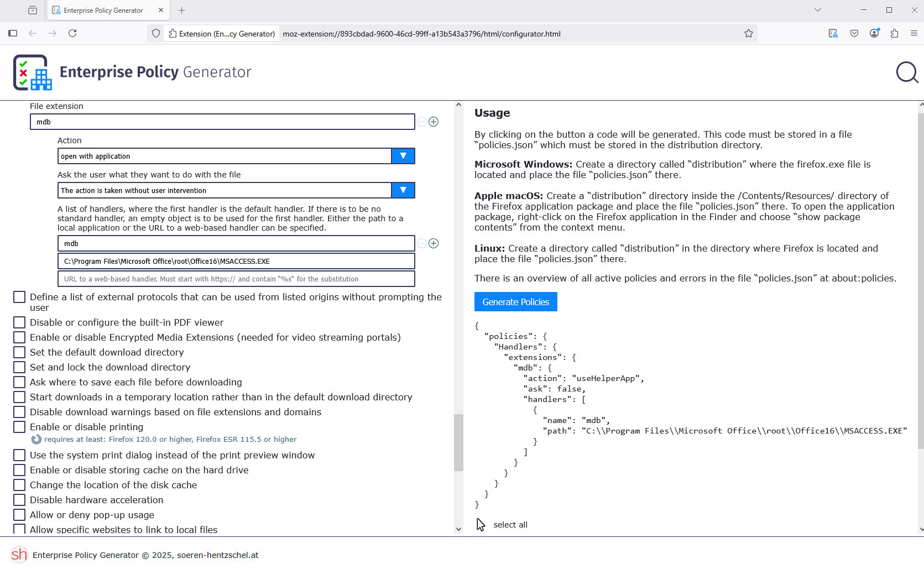The image size is (924, 569).
Task: Click the left options panel scrollbar thumb
Action: coord(458,442)
